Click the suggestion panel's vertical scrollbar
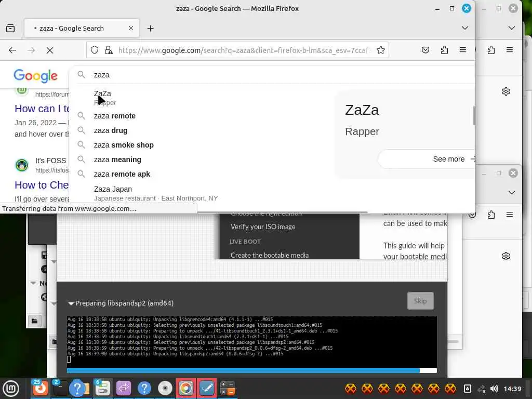 [x=474, y=115]
